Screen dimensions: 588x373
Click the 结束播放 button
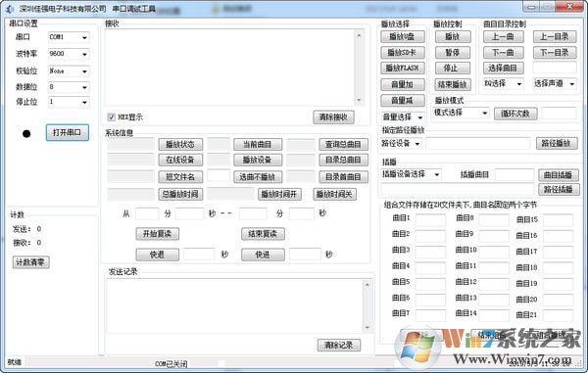[x=453, y=84]
